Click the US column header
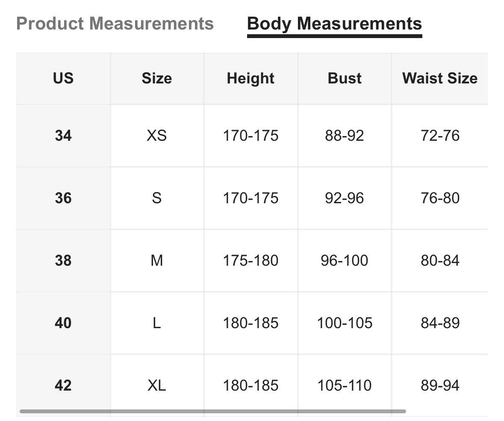This screenshot has height=421, width=504. pyautogui.click(x=63, y=78)
